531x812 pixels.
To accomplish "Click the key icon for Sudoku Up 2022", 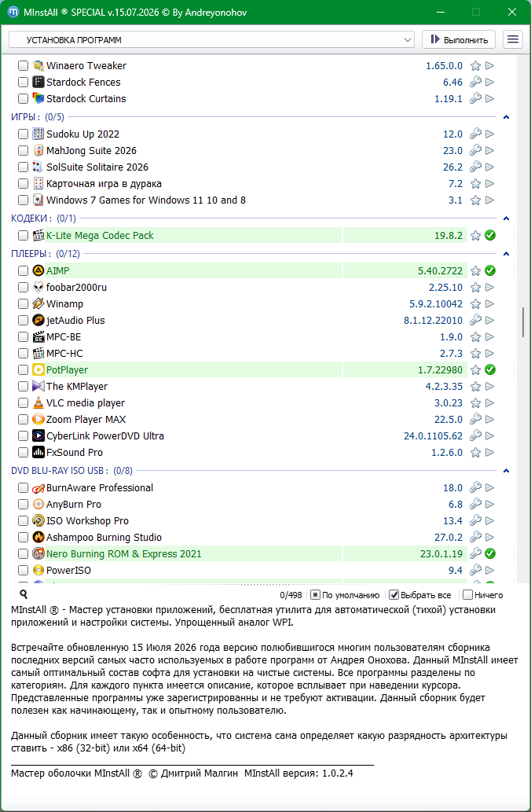I will click(x=475, y=134).
